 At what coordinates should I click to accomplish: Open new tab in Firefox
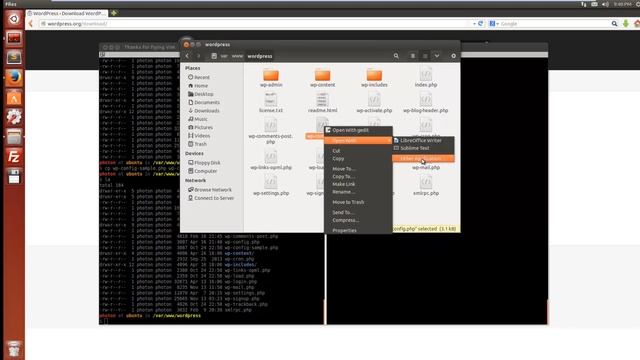click(113, 13)
